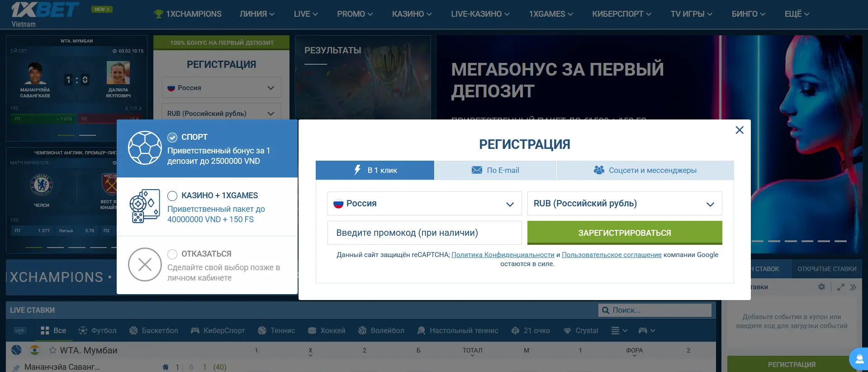Click the betting coupon settings gear icon
868x372 pixels.
click(821, 287)
